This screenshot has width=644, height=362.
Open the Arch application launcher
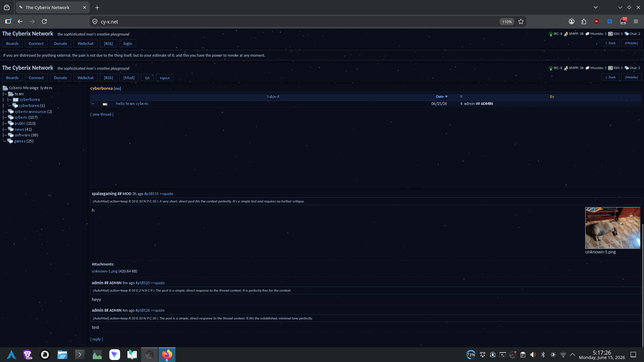coord(11,355)
